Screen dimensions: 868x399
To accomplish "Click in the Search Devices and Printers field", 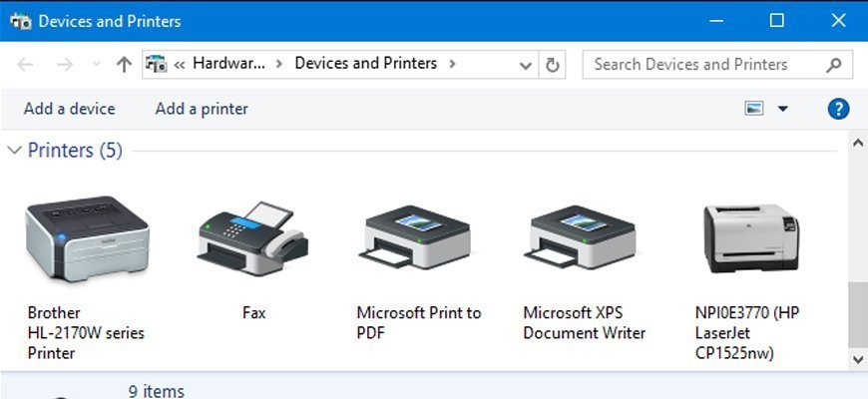I will pos(703,65).
